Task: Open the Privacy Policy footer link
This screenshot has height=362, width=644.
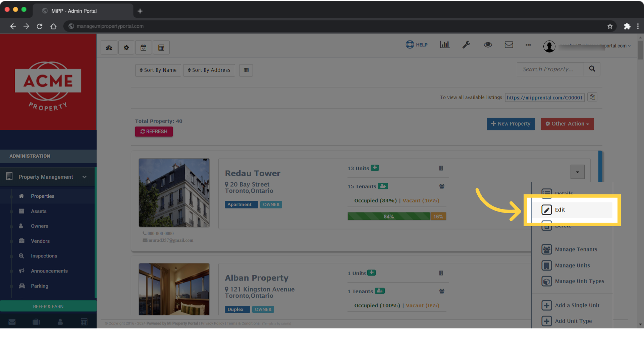Action: pyautogui.click(x=212, y=323)
